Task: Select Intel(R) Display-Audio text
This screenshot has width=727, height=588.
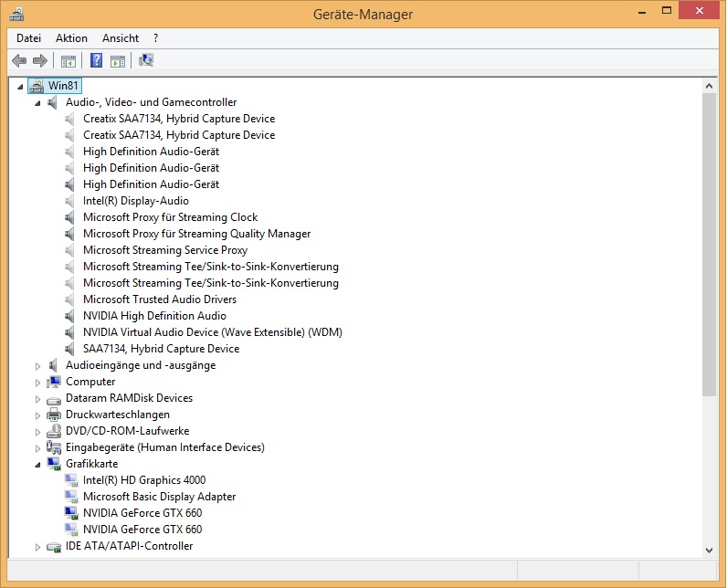Action: pos(136,201)
